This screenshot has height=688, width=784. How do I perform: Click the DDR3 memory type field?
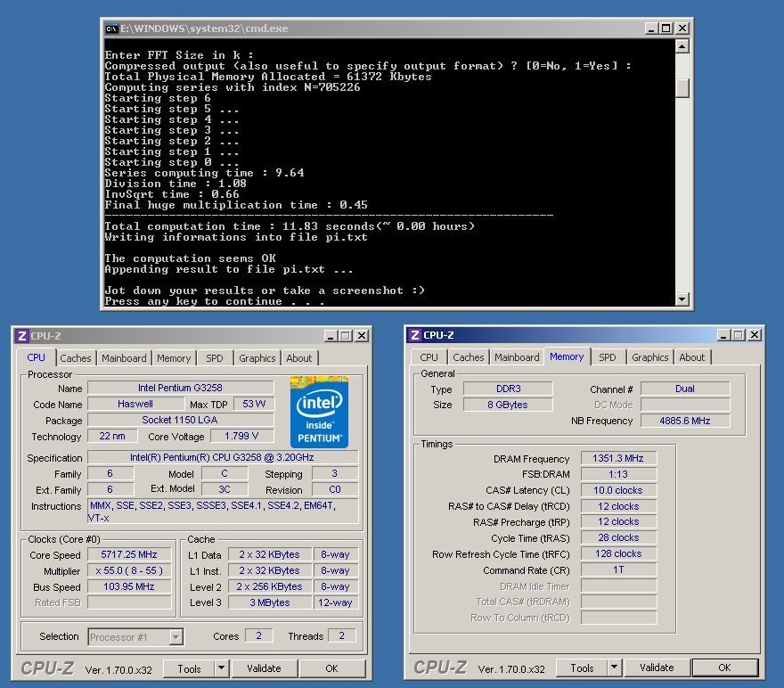click(508, 389)
